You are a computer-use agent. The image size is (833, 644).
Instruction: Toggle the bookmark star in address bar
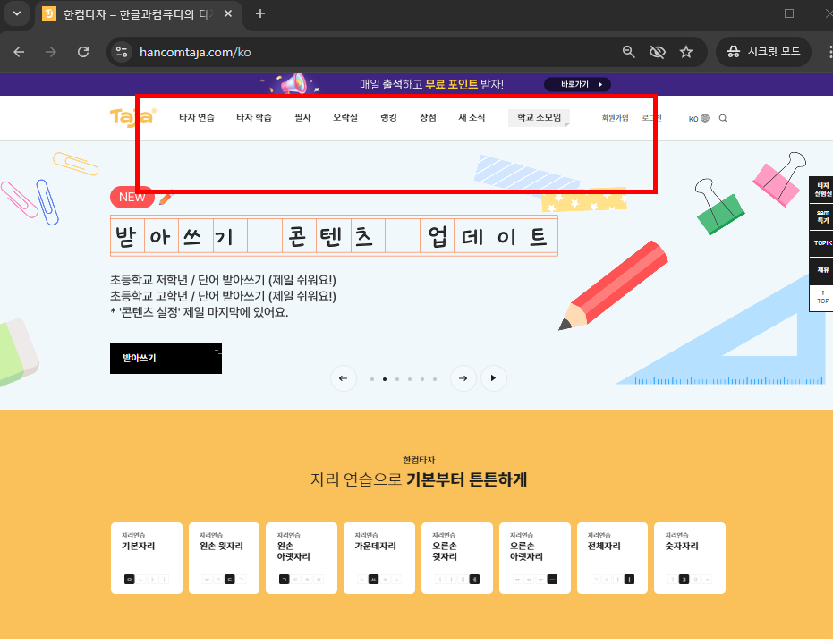pyautogui.click(x=686, y=52)
